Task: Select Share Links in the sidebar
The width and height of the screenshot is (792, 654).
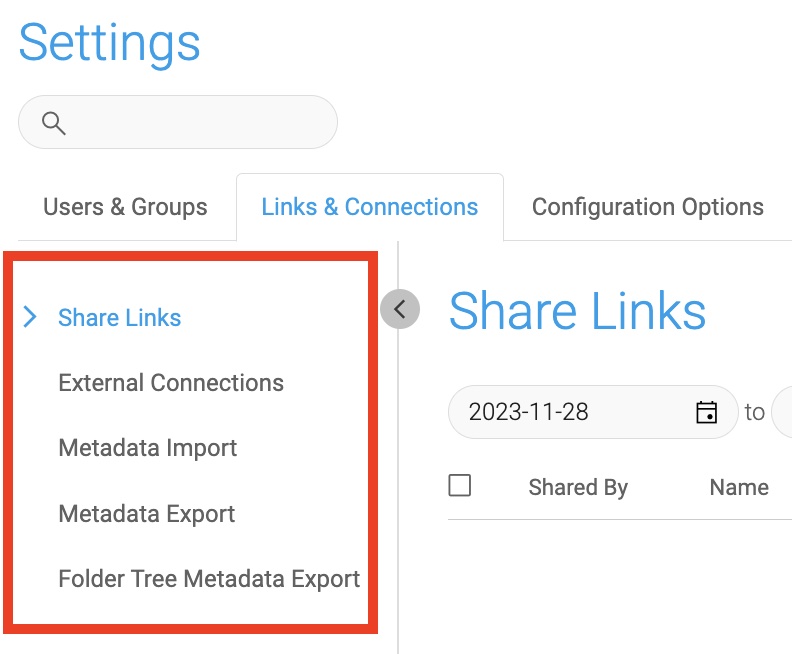Action: 120,318
